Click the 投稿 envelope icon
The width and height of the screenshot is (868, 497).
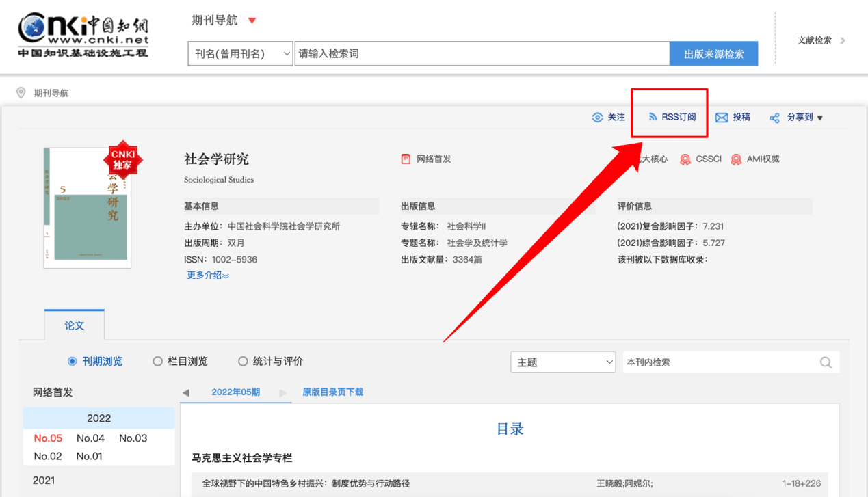(x=721, y=117)
